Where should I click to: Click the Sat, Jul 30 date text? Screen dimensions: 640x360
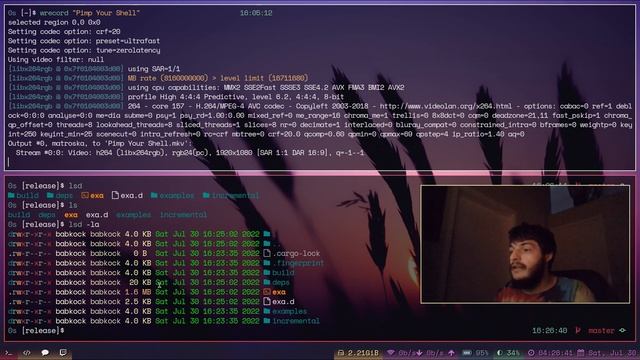pyautogui.click(x=612, y=353)
